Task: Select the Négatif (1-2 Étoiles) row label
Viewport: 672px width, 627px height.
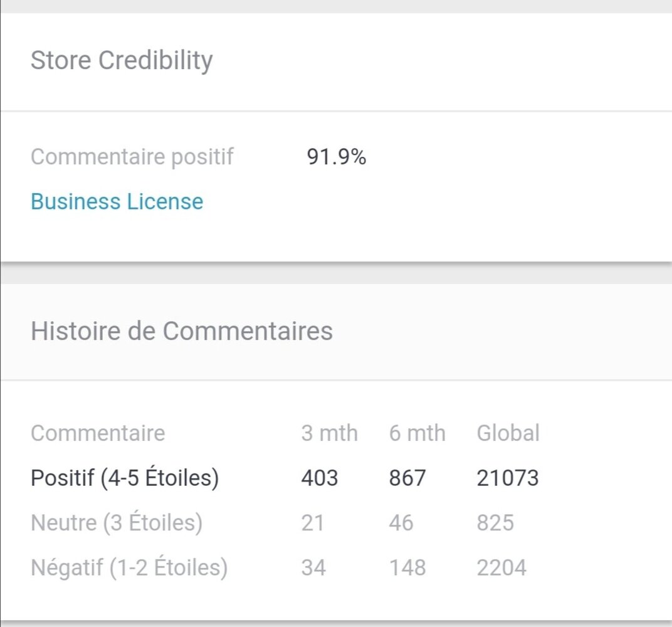Action: (x=129, y=567)
